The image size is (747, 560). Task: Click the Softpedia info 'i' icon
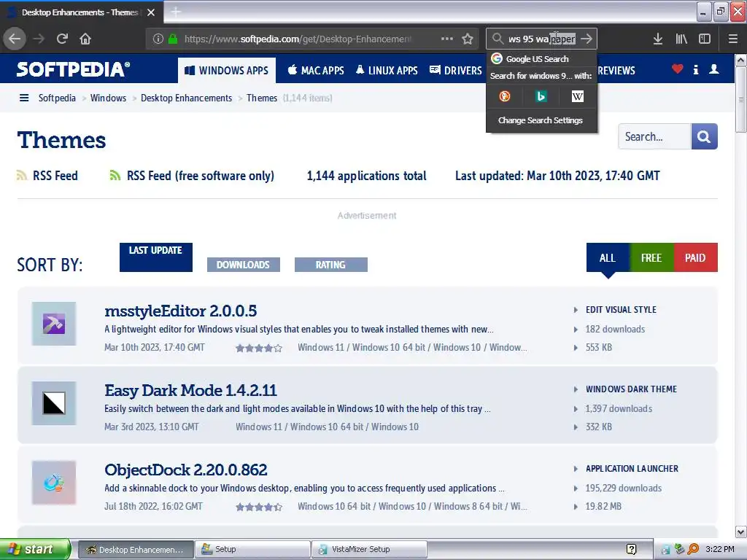(695, 69)
